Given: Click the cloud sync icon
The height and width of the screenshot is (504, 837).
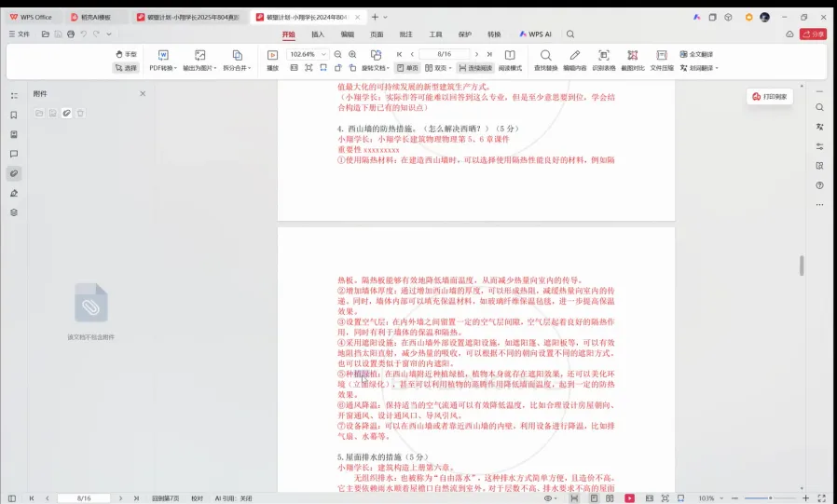Looking at the screenshot, I should [x=789, y=34].
